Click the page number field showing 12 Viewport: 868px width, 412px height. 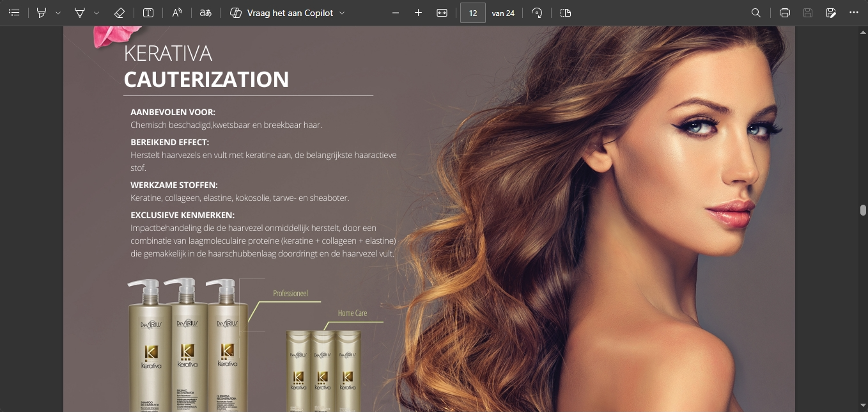(x=473, y=13)
